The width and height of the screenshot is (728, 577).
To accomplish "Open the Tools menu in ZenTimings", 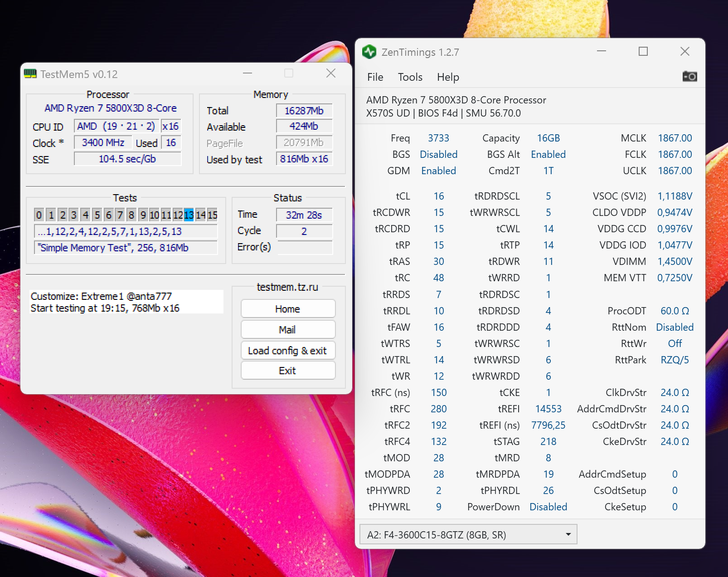I will (410, 77).
